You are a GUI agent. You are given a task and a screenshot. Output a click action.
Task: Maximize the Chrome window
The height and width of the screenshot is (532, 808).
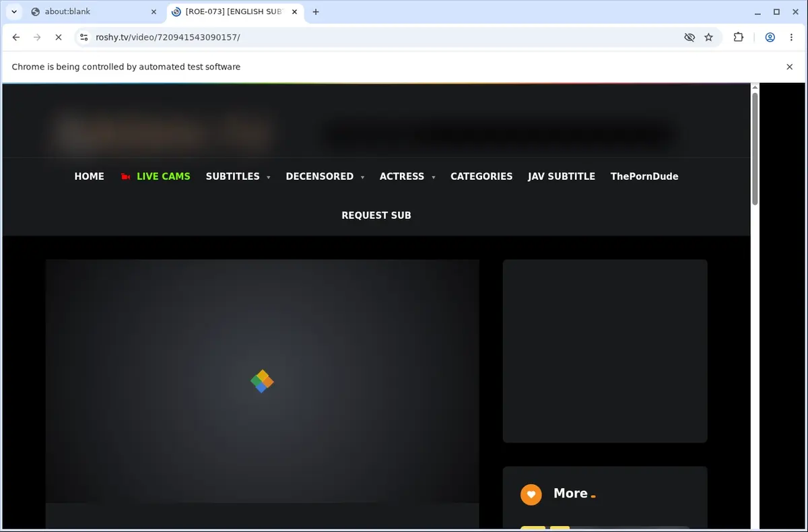point(776,11)
